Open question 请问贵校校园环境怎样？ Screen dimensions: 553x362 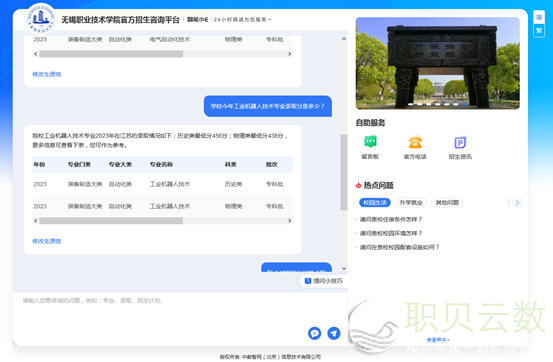coord(391,233)
